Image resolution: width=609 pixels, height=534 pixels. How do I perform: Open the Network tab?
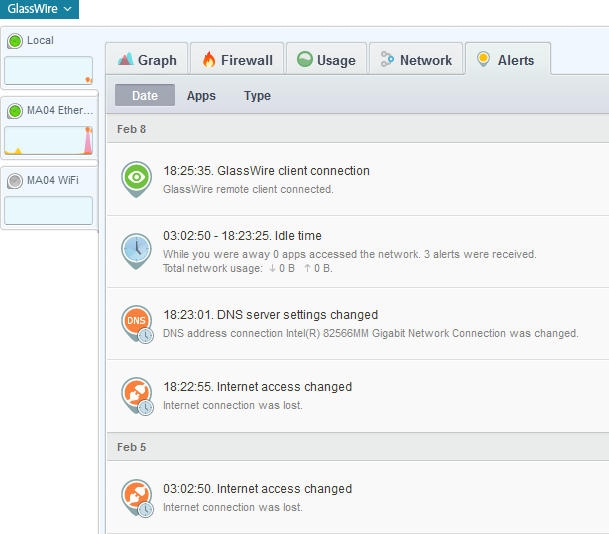415,60
